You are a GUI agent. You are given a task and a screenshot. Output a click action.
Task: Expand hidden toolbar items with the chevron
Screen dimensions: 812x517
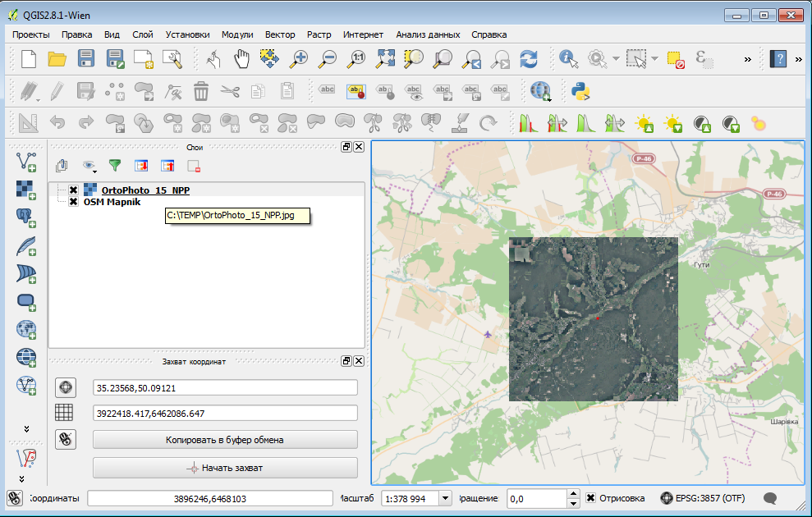(746, 58)
